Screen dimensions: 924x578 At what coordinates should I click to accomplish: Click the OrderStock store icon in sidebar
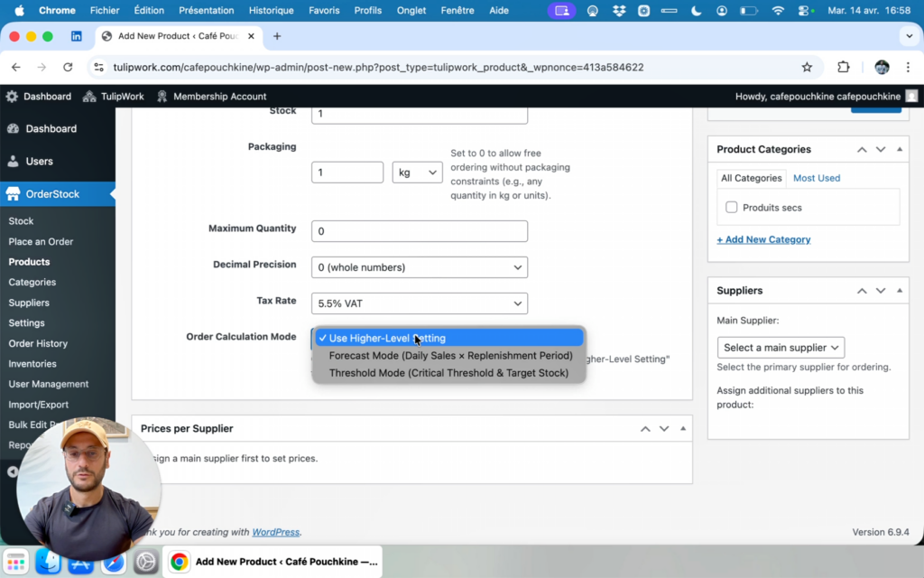tap(13, 194)
